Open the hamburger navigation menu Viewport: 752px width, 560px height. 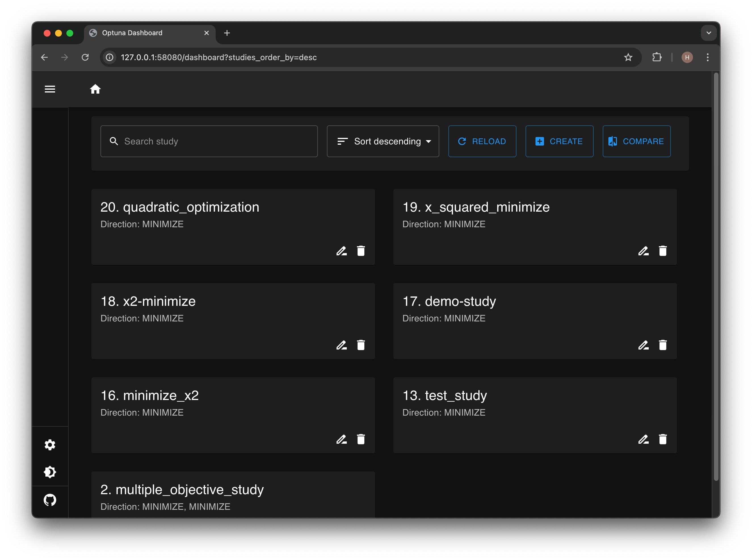(x=50, y=89)
